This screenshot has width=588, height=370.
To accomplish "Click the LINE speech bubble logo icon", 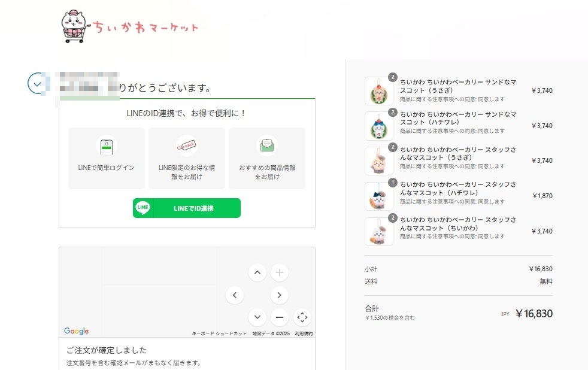I will 143,208.
